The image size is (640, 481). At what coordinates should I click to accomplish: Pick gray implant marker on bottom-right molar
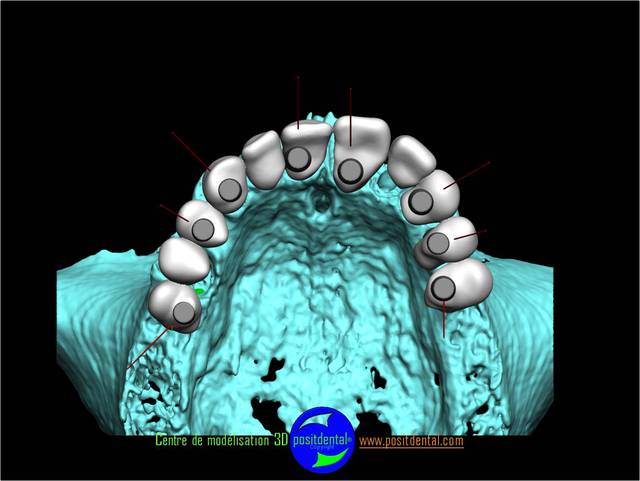pyautogui.click(x=442, y=290)
